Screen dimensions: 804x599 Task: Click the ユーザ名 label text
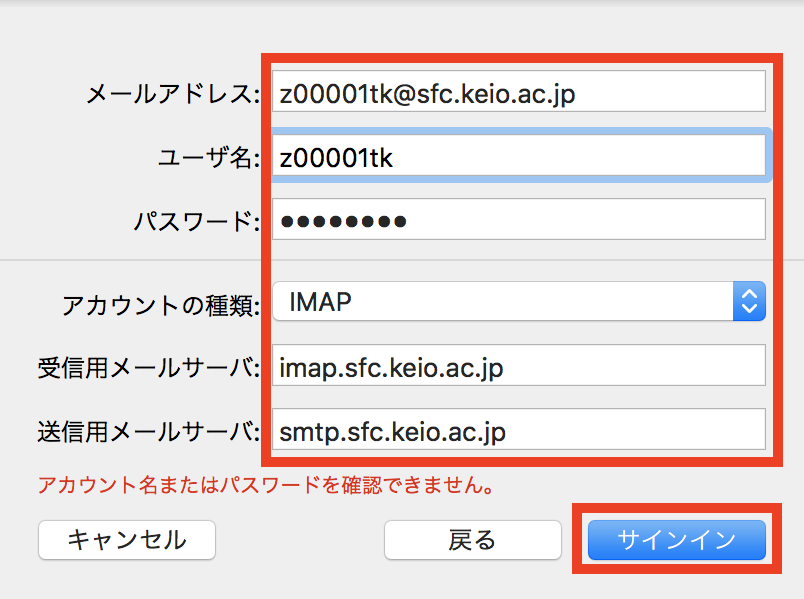pyautogui.click(x=208, y=157)
